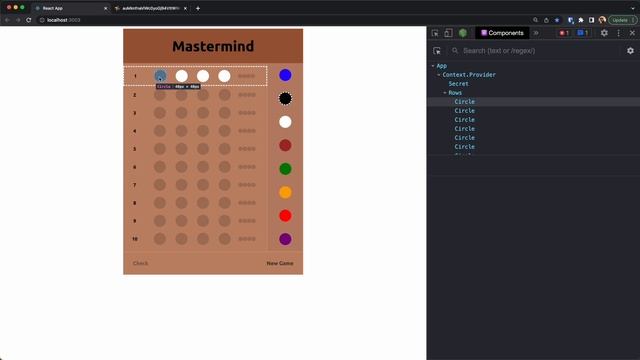
Task: Reload the page
Action: 29,20
